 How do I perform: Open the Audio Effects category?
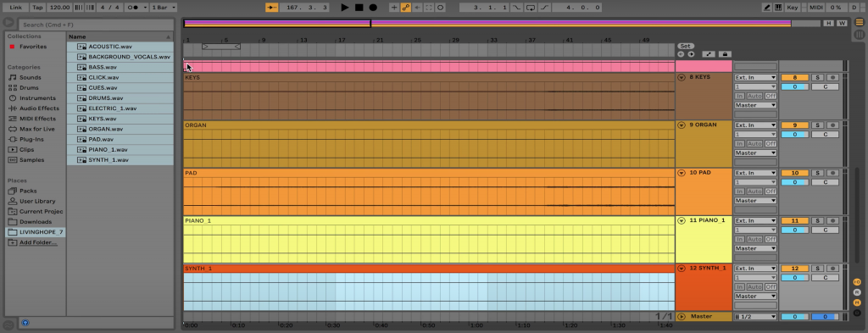(x=38, y=108)
